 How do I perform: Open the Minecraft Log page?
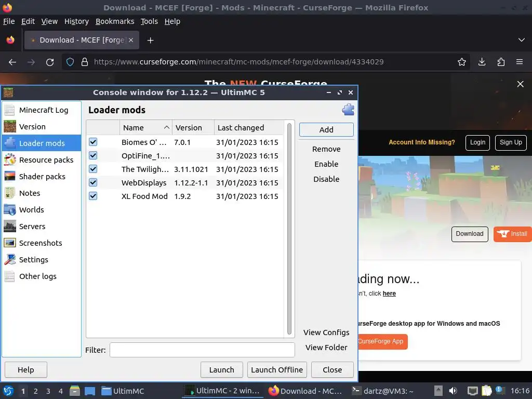[x=42, y=110]
